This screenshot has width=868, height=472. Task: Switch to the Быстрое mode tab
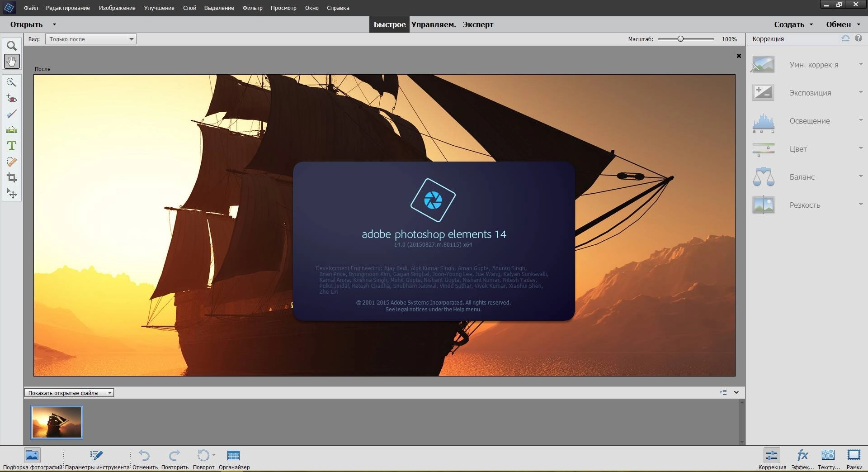click(x=389, y=24)
